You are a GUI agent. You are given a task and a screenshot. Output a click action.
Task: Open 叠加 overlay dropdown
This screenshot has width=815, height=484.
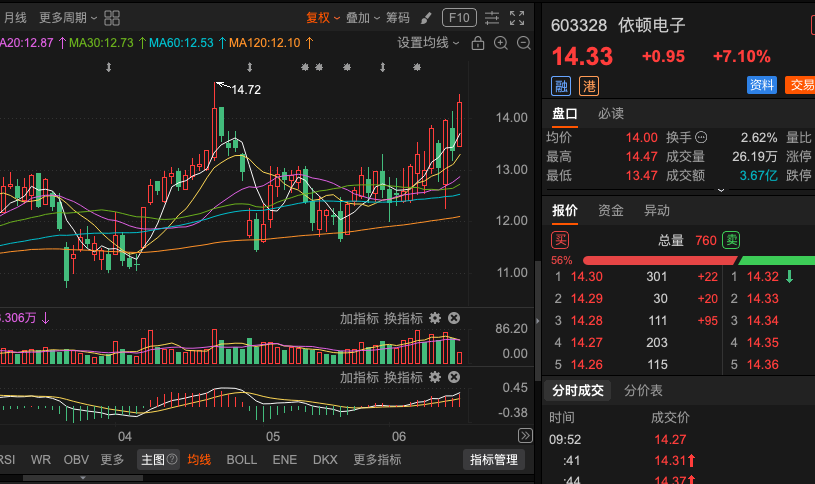(363, 18)
